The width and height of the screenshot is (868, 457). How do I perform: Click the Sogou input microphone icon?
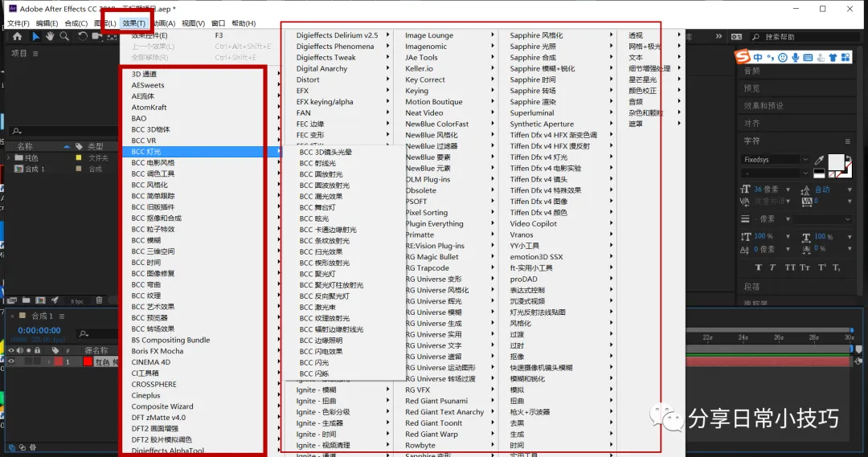coord(796,58)
